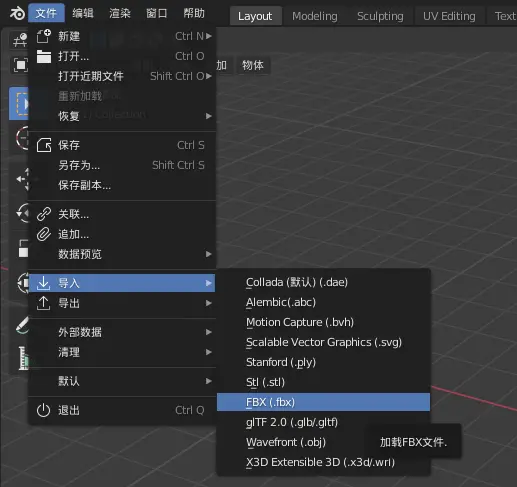The width and height of the screenshot is (517, 487).
Task: Open the 渲染 menu
Action: click(120, 13)
